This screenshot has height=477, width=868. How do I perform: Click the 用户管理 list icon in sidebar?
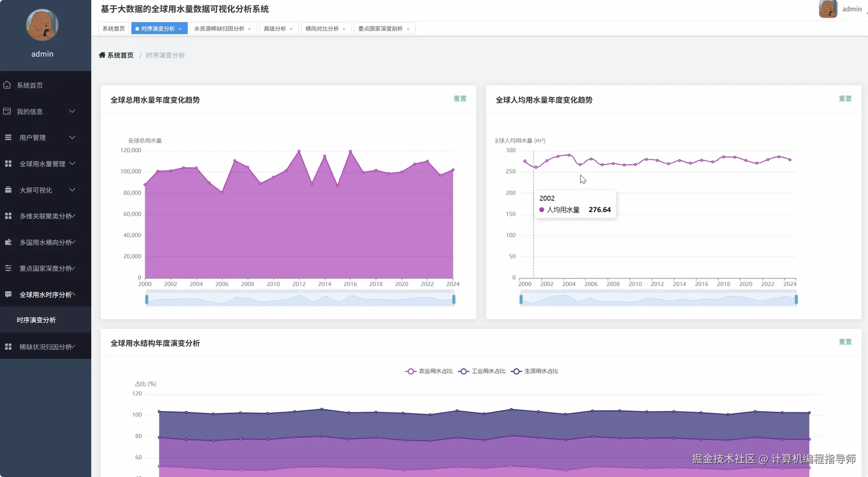(8, 137)
